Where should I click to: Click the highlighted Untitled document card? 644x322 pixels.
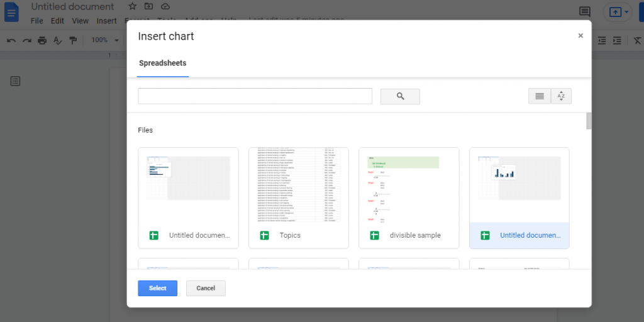tap(519, 198)
